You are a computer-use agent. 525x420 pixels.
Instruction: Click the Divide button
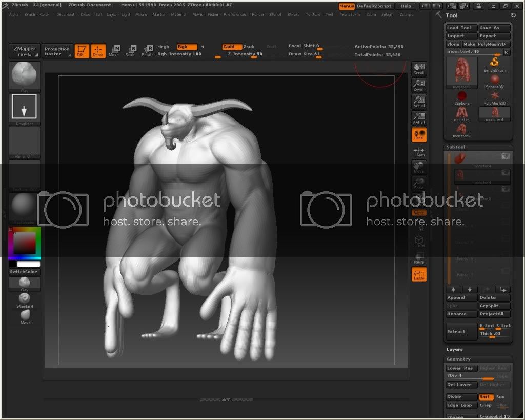[x=462, y=397]
